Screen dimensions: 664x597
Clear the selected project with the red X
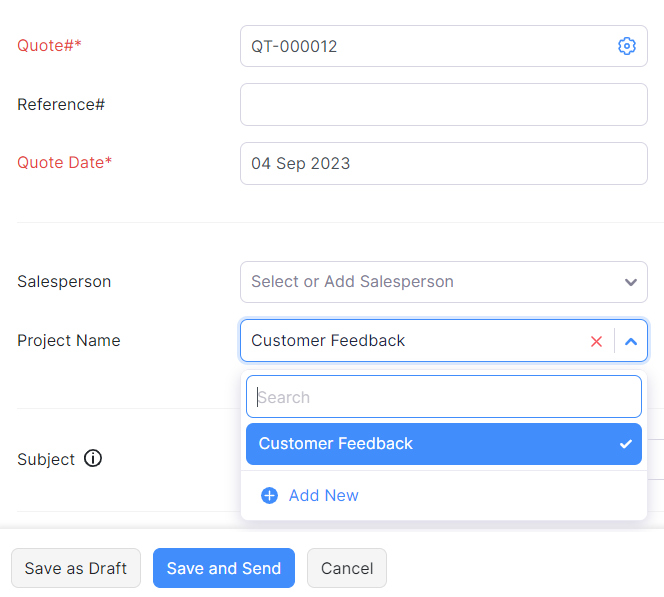[597, 341]
